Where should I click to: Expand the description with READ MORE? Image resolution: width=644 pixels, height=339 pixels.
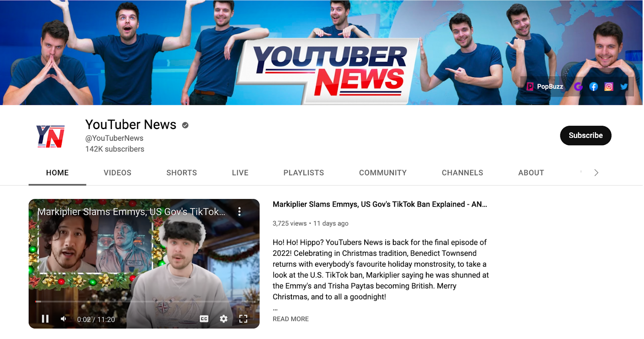coord(291,319)
